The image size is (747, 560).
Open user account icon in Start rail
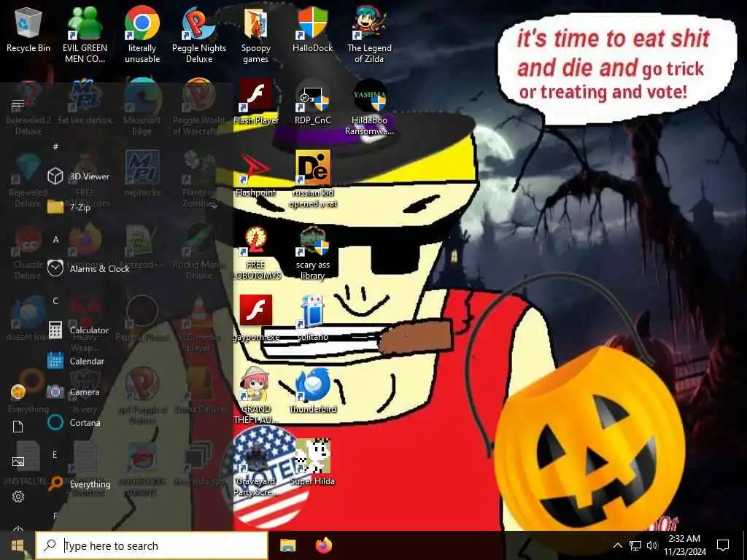18,392
